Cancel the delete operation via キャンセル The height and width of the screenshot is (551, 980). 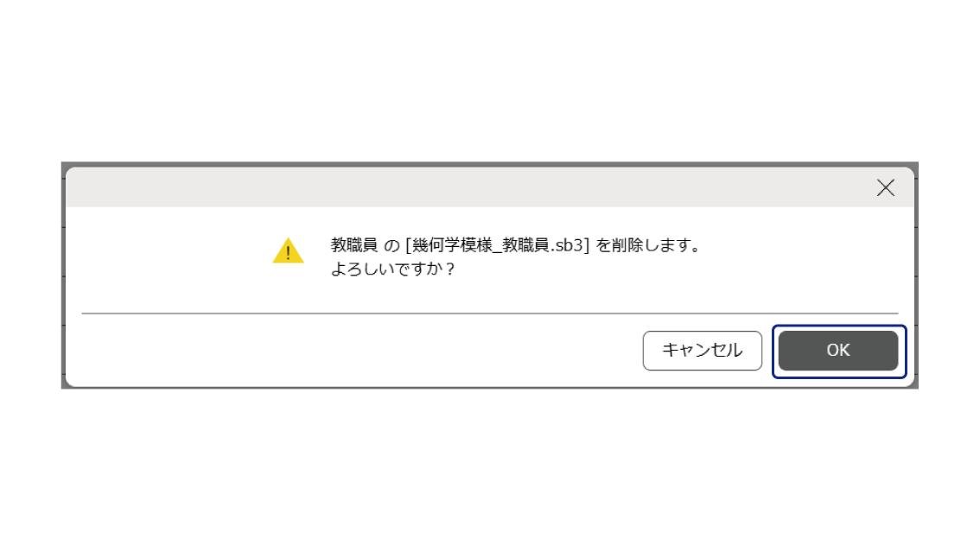[x=702, y=351]
